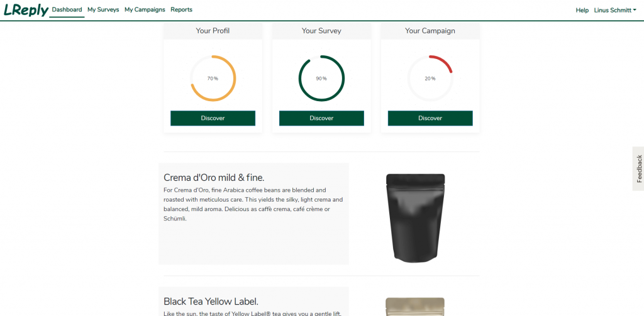
Task: Click the beige tea bag image
Action: tap(415, 307)
